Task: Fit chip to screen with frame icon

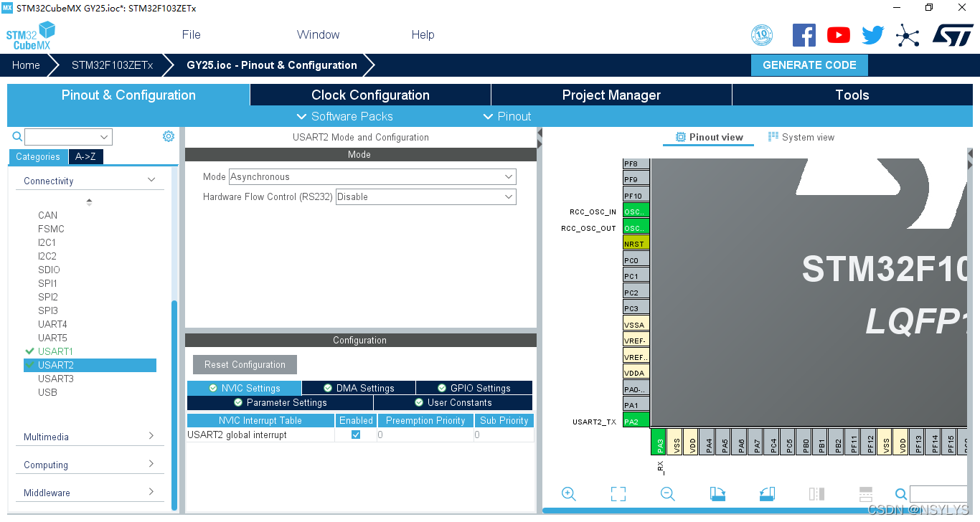Action: tap(618, 494)
